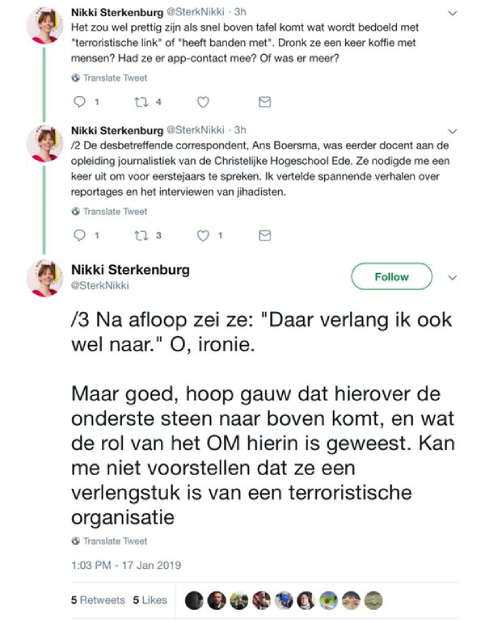View the 5 Retweets list
The height and width of the screenshot is (623, 485).
pyautogui.click(x=98, y=600)
